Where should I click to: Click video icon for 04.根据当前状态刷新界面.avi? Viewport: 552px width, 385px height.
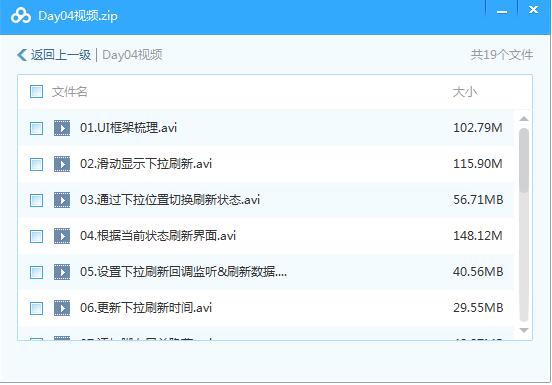[x=62, y=236]
